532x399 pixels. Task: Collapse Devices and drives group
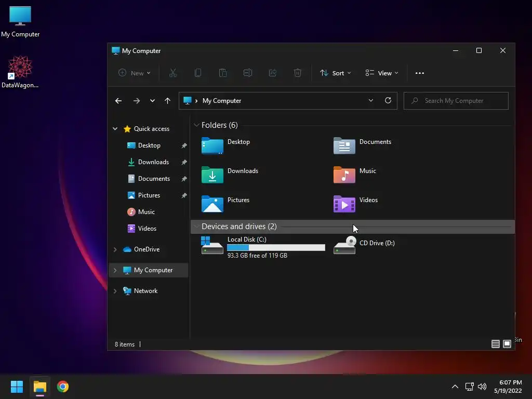tap(196, 227)
